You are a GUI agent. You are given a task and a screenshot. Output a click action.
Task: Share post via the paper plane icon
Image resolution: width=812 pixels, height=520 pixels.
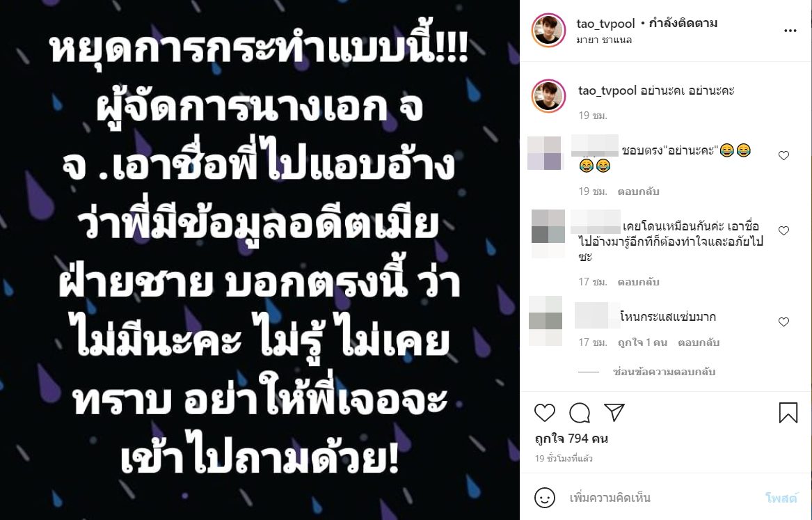point(614,412)
